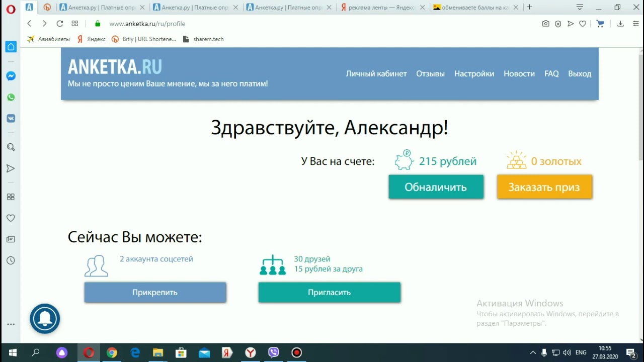Open 'Отзывы' in the site menu
This screenshot has height=362, width=644.
[x=430, y=74]
